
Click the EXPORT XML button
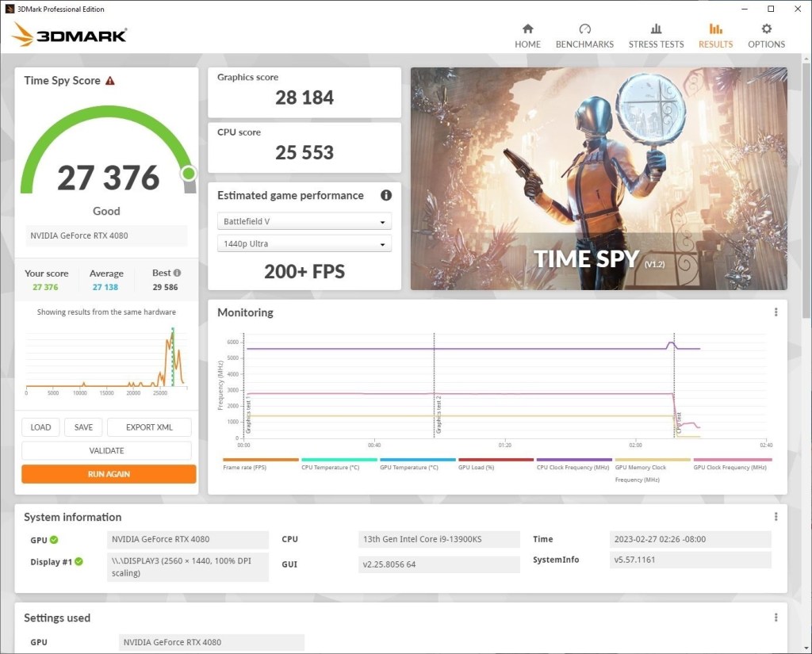[149, 427]
